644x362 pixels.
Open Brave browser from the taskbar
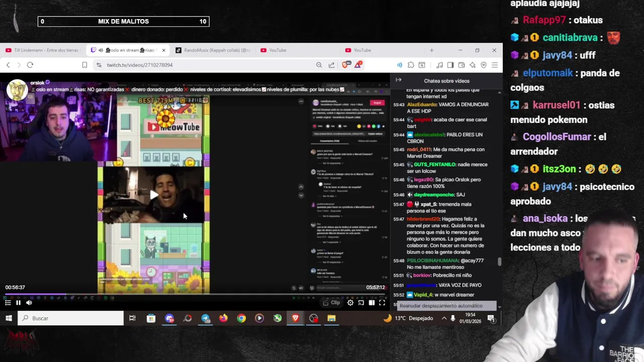click(295, 318)
